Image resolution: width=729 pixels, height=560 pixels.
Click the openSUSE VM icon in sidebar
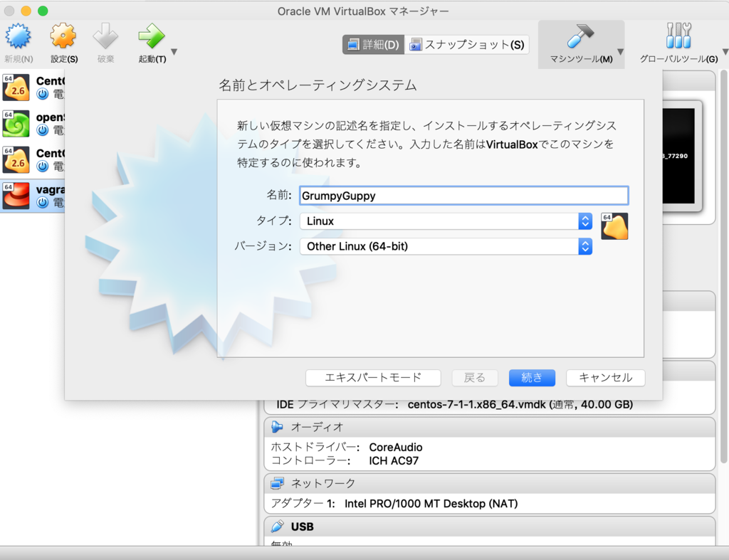[x=16, y=124]
